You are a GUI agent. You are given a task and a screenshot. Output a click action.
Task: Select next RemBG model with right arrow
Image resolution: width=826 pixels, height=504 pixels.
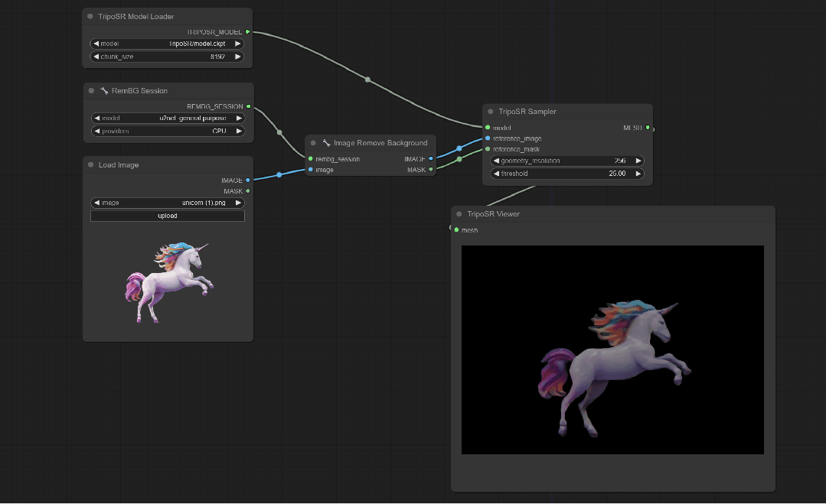pyautogui.click(x=239, y=118)
